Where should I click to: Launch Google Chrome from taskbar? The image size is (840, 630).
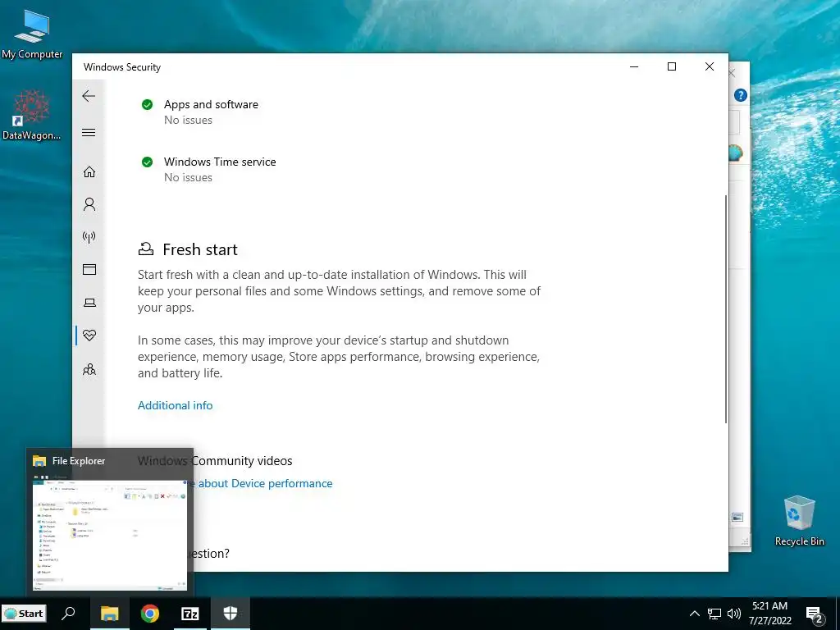pos(150,614)
